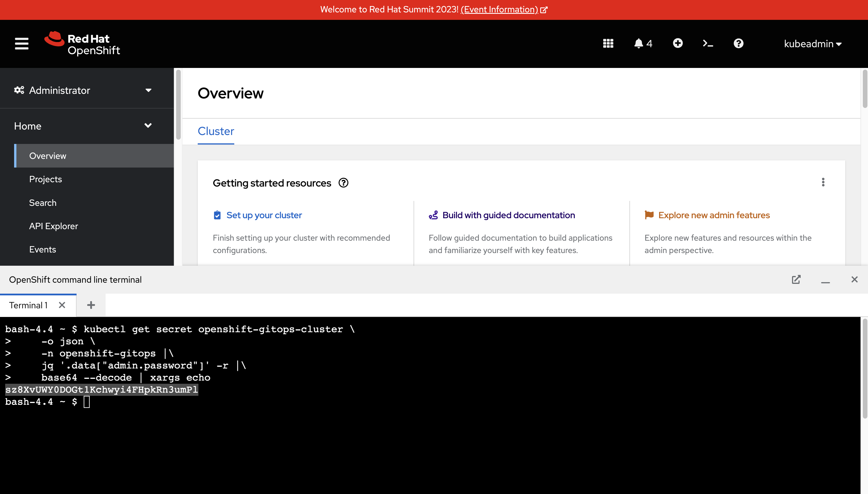Click the add new terminal plus button
Image resolution: width=868 pixels, height=494 pixels.
pos(91,305)
